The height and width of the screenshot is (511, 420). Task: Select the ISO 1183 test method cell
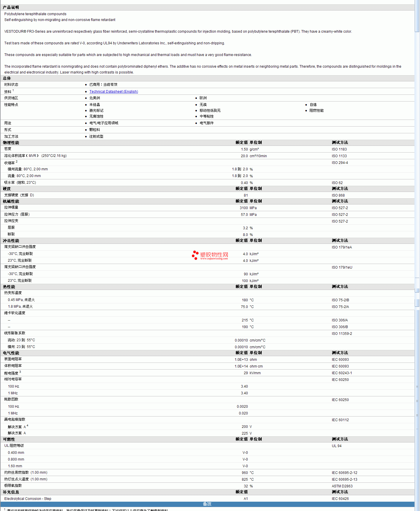click(339, 149)
